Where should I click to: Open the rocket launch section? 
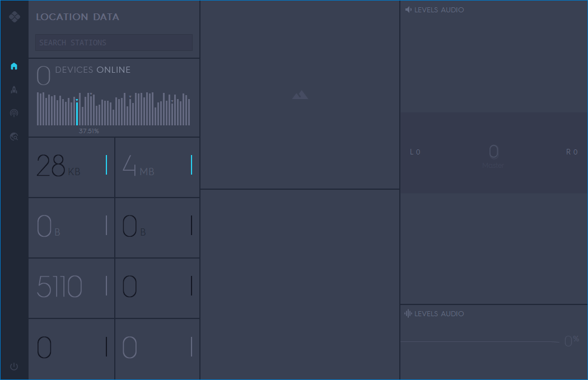[x=14, y=90]
